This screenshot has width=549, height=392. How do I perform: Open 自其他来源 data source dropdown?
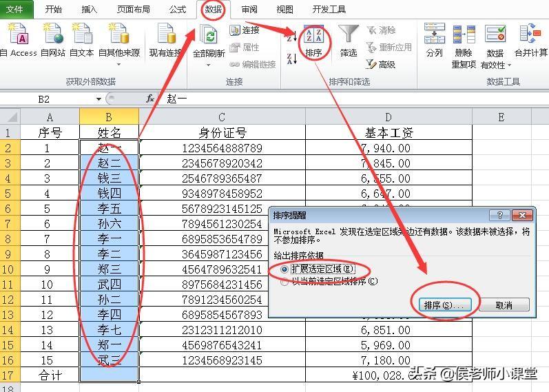tap(119, 44)
